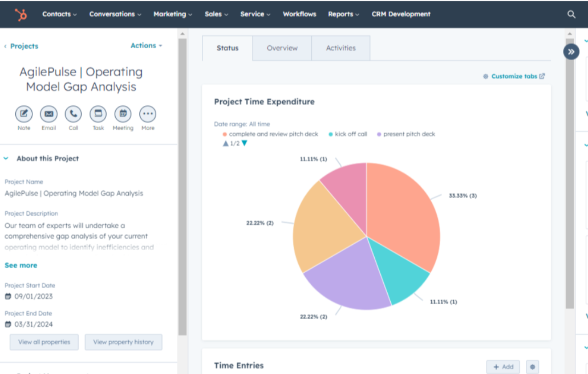Open the Contacts navigation dropdown
Viewport: 588px width, 374px height.
59,14
